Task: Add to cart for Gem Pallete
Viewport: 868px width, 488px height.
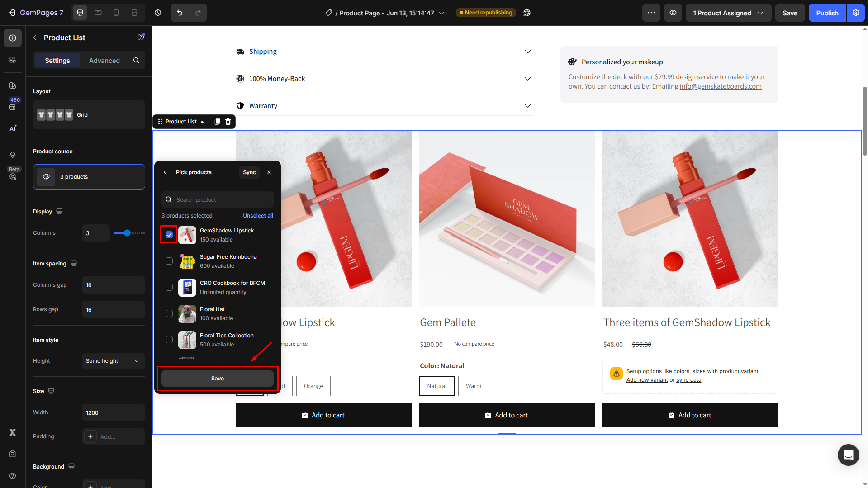Action: [x=507, y=415]
